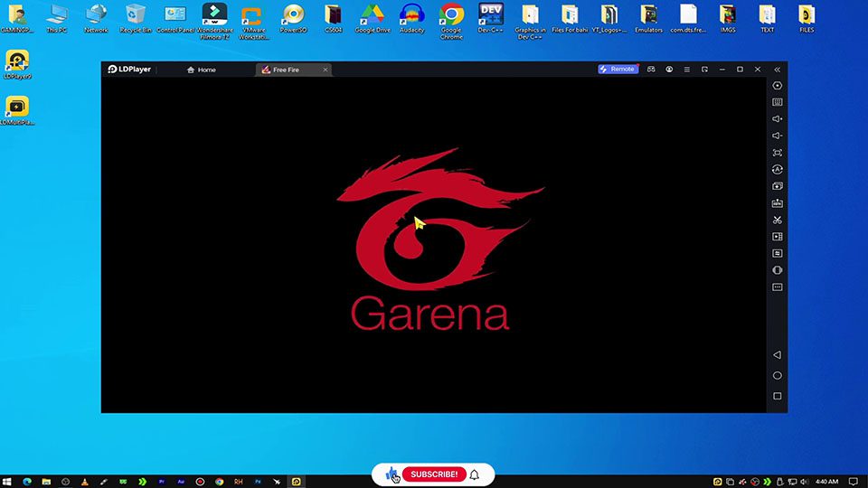Click the LDPlayer icon in taskbar

tap(297, 482)
